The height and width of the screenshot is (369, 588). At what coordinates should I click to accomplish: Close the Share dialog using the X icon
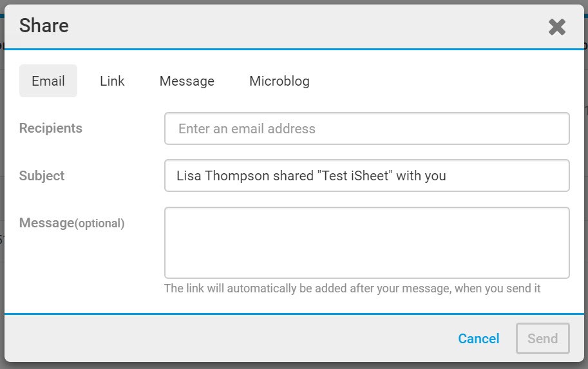pos(556,26)
